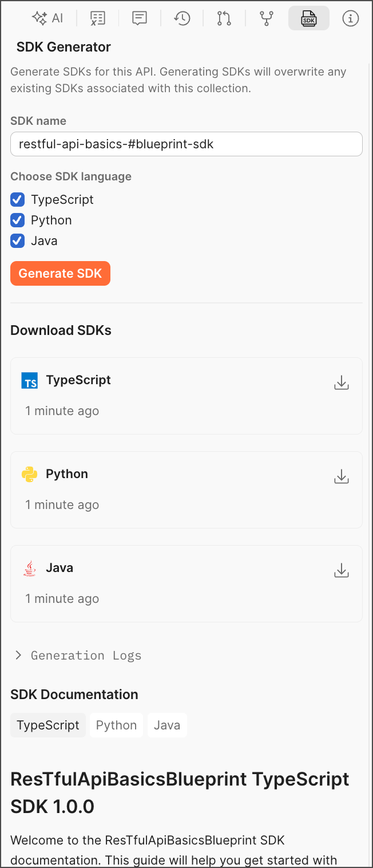
Task: Open the variables panel icon
Action: 98,18
